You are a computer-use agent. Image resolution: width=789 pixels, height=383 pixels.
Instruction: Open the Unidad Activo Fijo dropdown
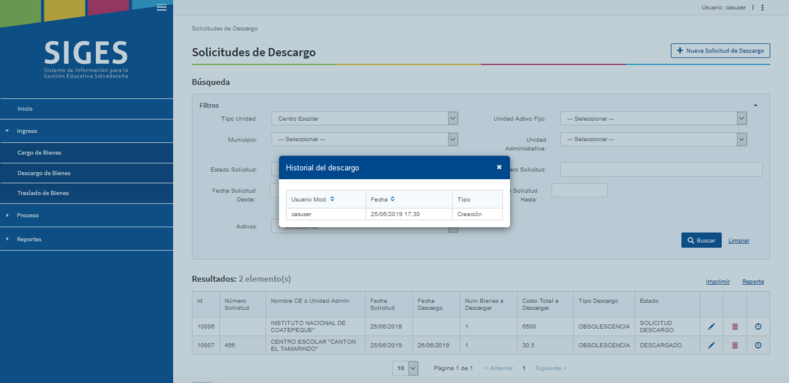[x=653, y=118]
